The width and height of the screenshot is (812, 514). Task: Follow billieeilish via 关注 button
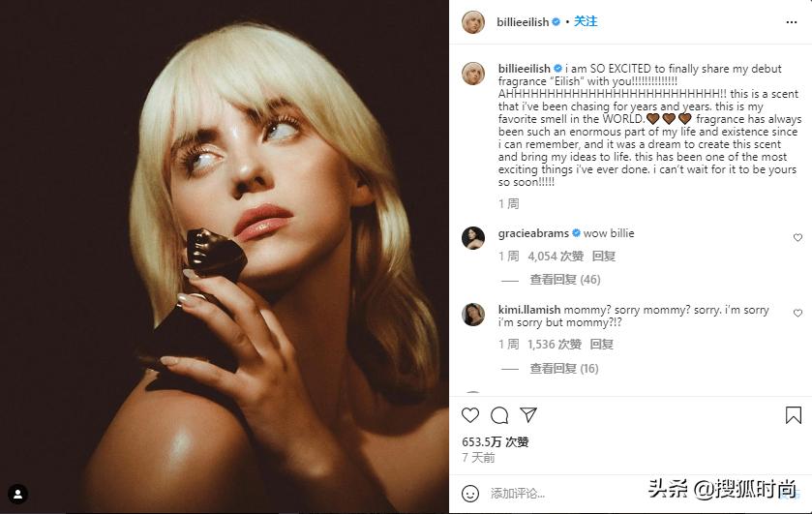pos(586,21)
